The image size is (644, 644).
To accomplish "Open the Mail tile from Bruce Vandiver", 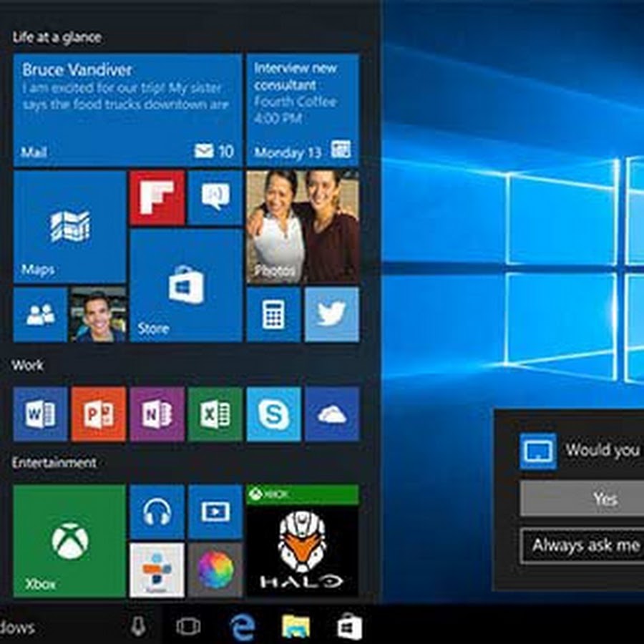I will coord(127,110).
